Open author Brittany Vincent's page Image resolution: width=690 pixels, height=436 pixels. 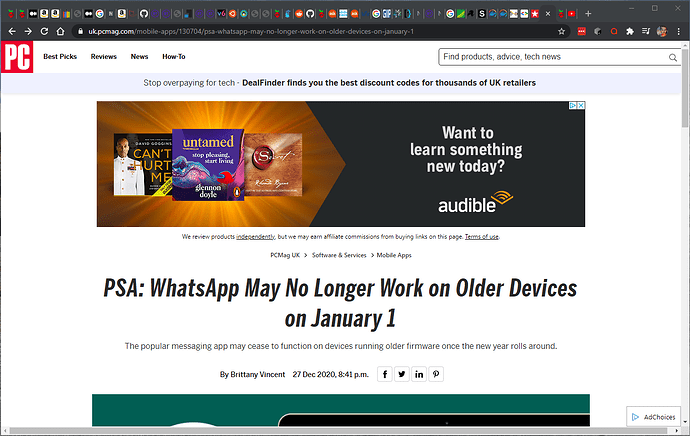257,374
